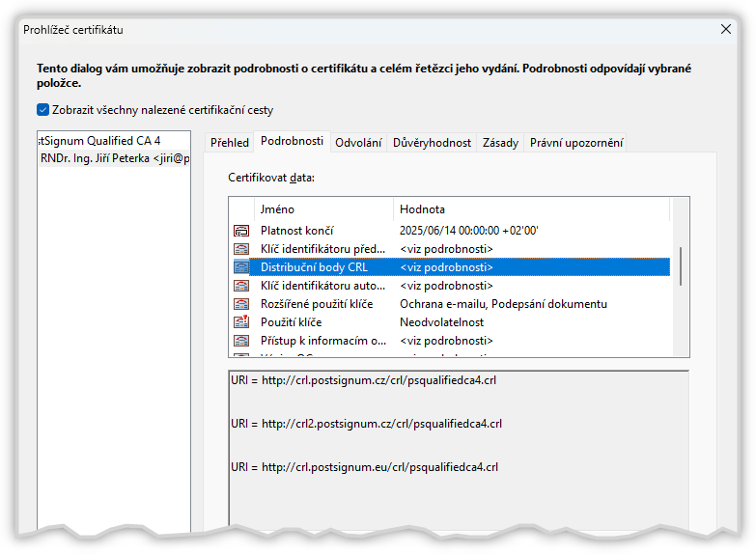The height and width of the screenshot is (555, 756).
Task: Select PostSignum Qualified CA 4 in certificate tree
Action: click(98, 141)
